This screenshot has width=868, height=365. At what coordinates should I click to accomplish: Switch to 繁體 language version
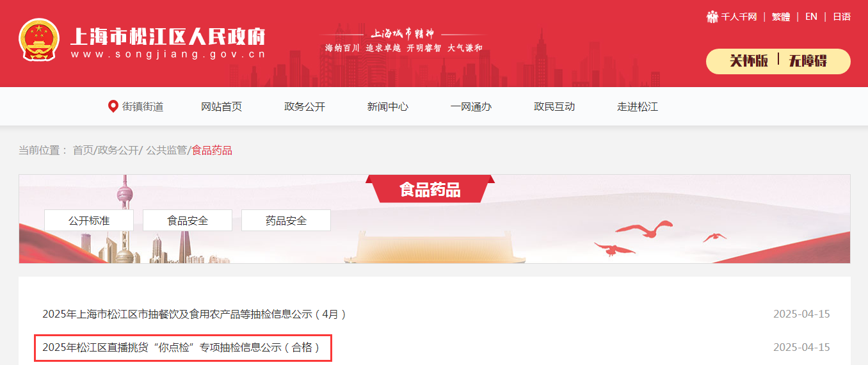(781, 17)
